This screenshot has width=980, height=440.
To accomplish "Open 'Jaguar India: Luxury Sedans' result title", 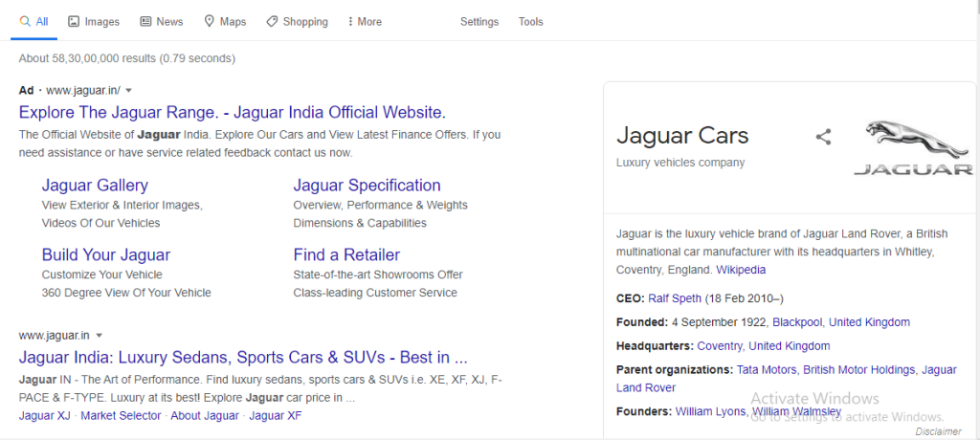I will (243, 358).
